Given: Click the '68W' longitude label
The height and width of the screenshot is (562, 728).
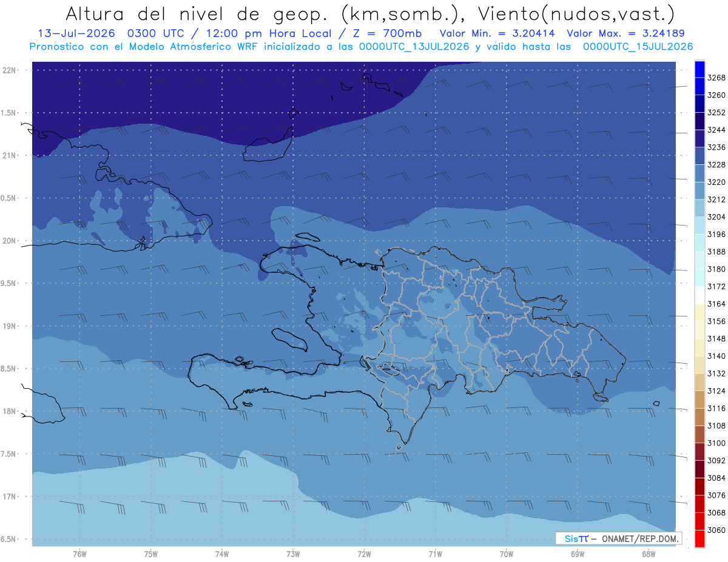Looking at the screenshot, I should [649, 554].
